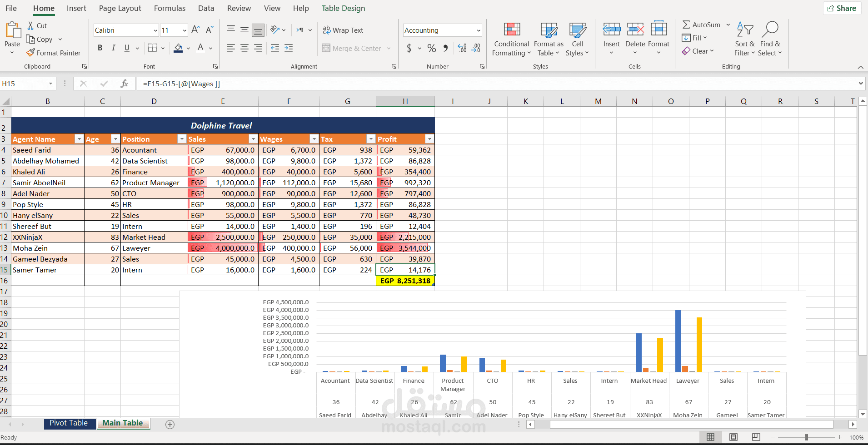Image resolution: width=868 pixels, height=445 pixels.
Task: Select the total profit cell EGP 8,251,318
Action: [405, 281]
